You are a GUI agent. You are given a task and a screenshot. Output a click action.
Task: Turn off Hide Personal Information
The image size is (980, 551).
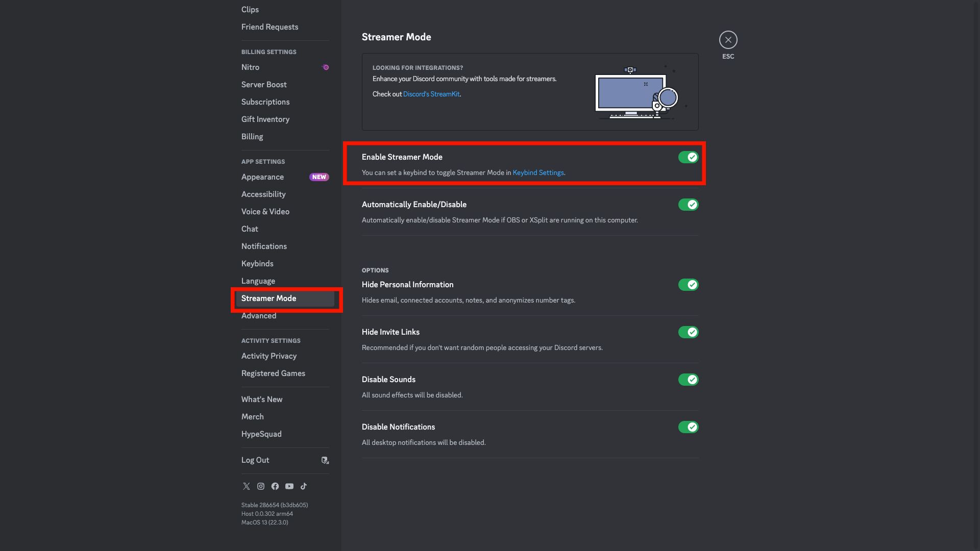[x=688, y=285]
